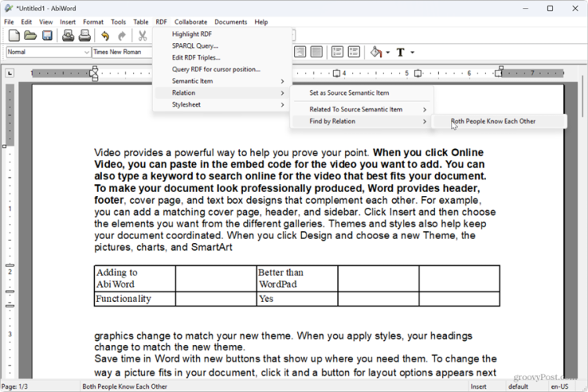This screenshot has height=392, width=588.
Task: Click Highlight RDF menu entry
Action: pyautogui.click(x=192, y=34)
